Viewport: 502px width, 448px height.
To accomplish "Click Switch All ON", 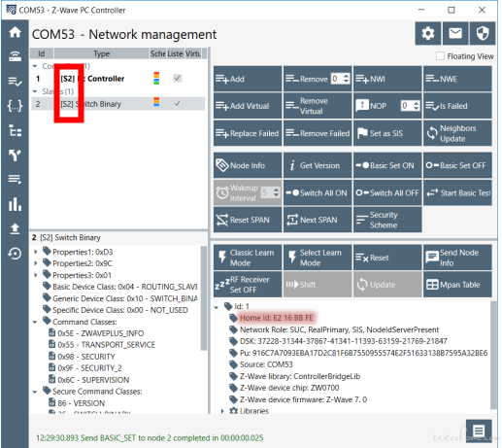I will pyautogui.click(x=318, y=192).
